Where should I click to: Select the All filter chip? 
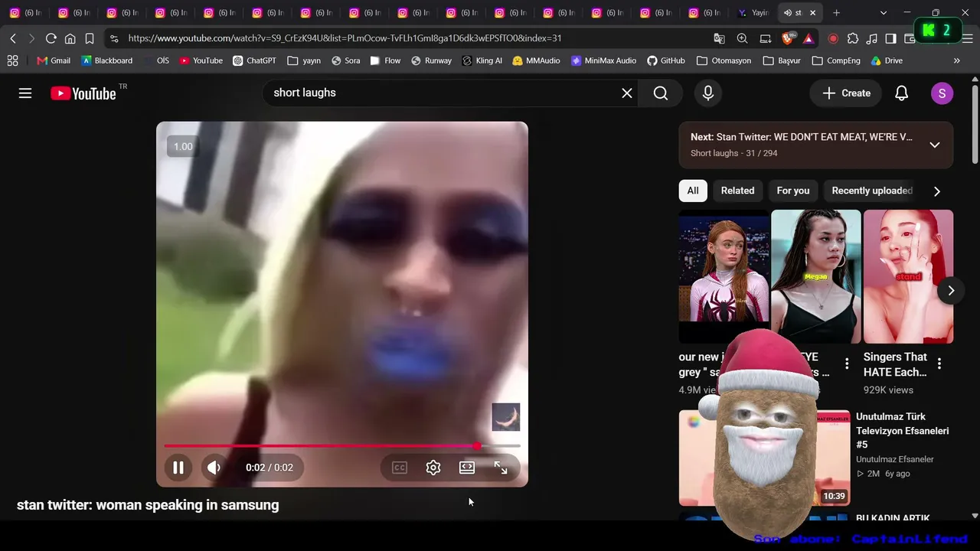click(x=693, y=191)
